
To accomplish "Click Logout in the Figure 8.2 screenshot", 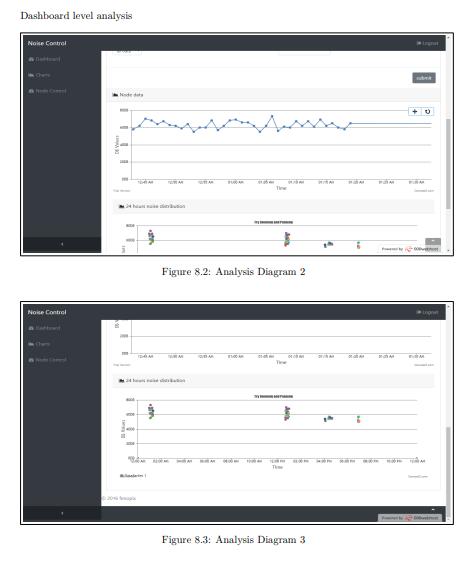I will tap(427, 43).
